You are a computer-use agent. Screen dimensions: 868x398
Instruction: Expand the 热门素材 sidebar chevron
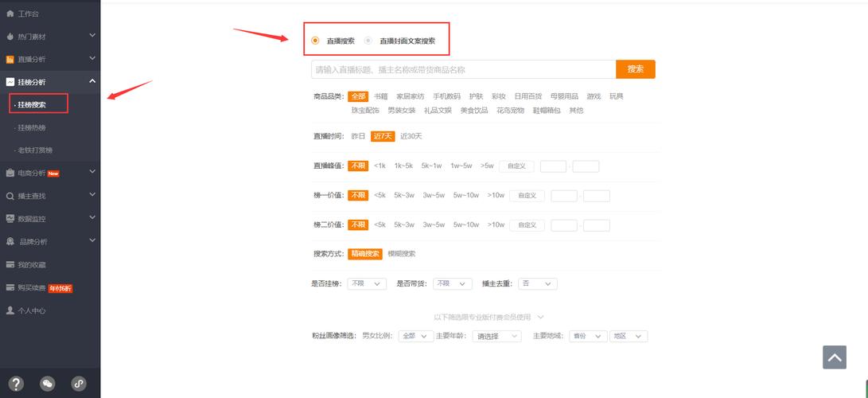tap(92, 36)
